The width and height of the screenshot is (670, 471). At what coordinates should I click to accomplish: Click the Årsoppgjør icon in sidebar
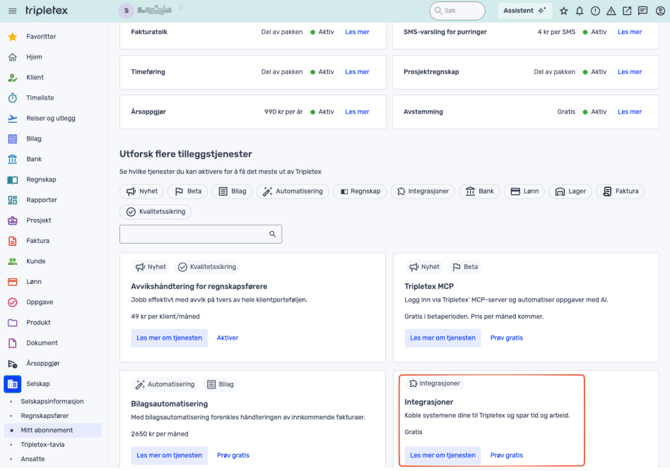tap(12, 364)
